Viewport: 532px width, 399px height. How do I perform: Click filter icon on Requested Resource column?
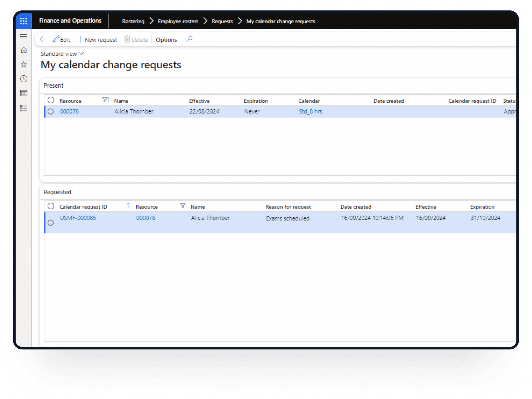click(x=183, y=206)
